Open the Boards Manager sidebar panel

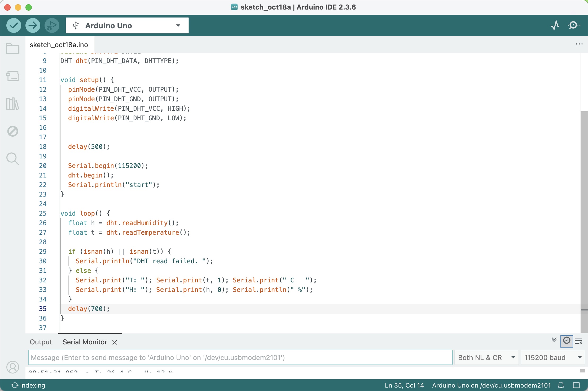12,76
